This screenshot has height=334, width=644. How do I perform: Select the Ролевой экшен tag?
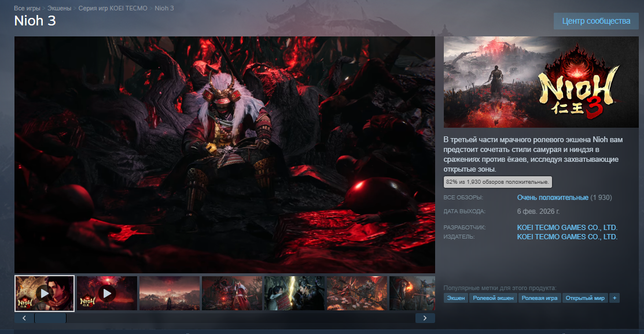(x=492, y=298)
